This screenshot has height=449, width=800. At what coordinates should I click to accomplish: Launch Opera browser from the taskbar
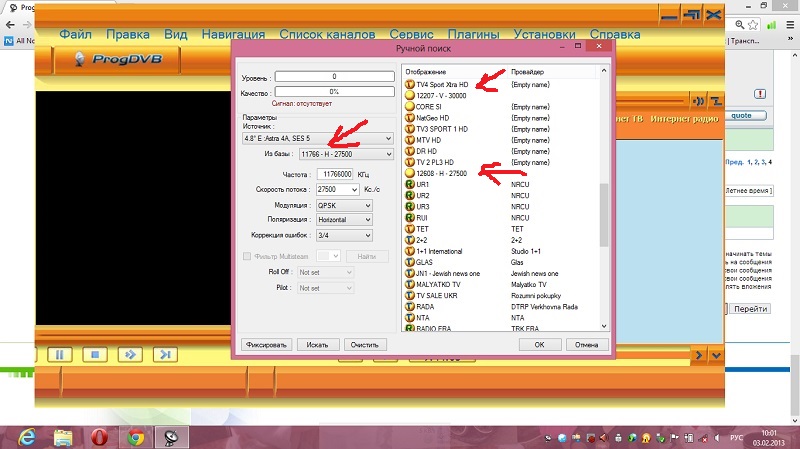click(x=98, y=436)
